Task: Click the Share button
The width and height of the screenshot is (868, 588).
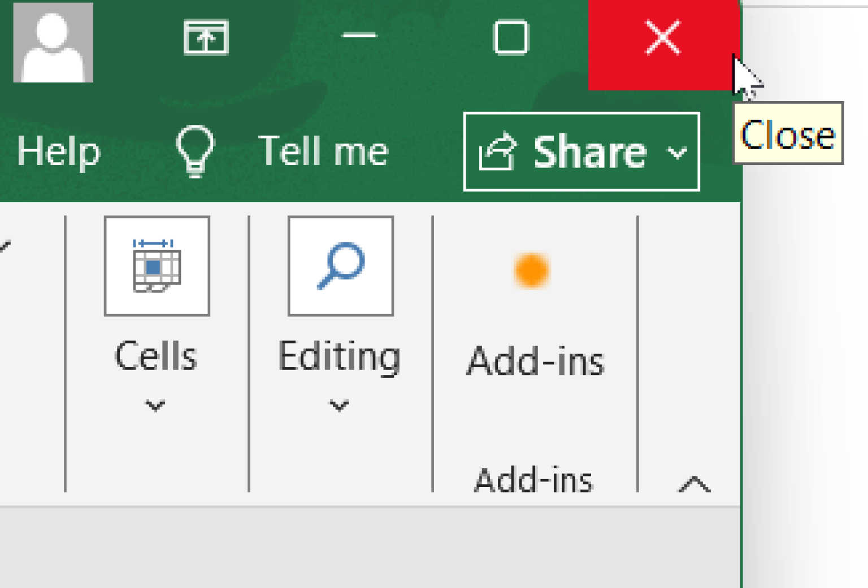Action: [581, 151]
